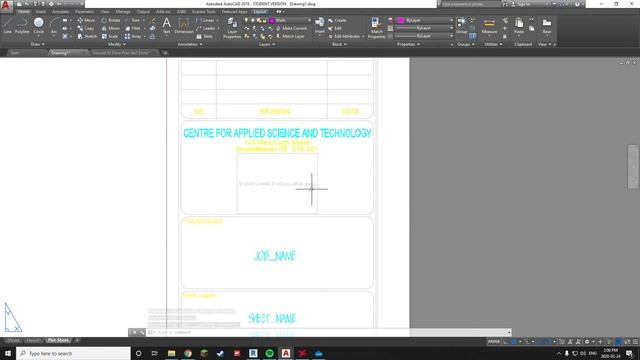Open the Layout ribbon tab
The width and height of the screenshot is (640, 360).
click(x=260, y=12)
